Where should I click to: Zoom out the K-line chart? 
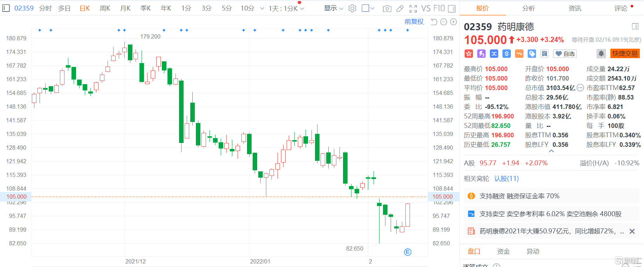tap(444, 22)
